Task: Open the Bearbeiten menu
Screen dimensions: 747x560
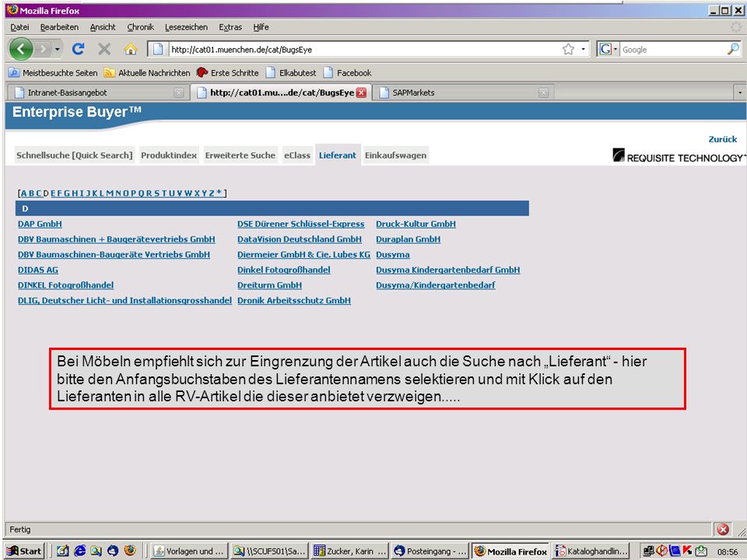Action: (60, 27)
